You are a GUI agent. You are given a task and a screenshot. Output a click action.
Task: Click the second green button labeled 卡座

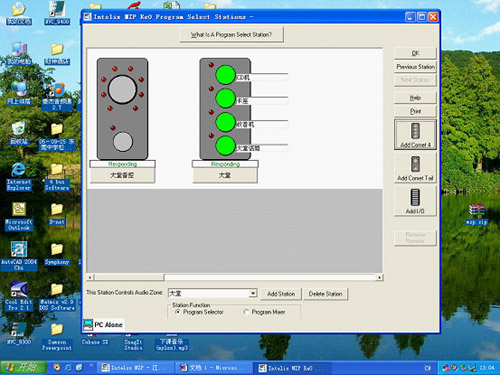[x=225, y=98]
